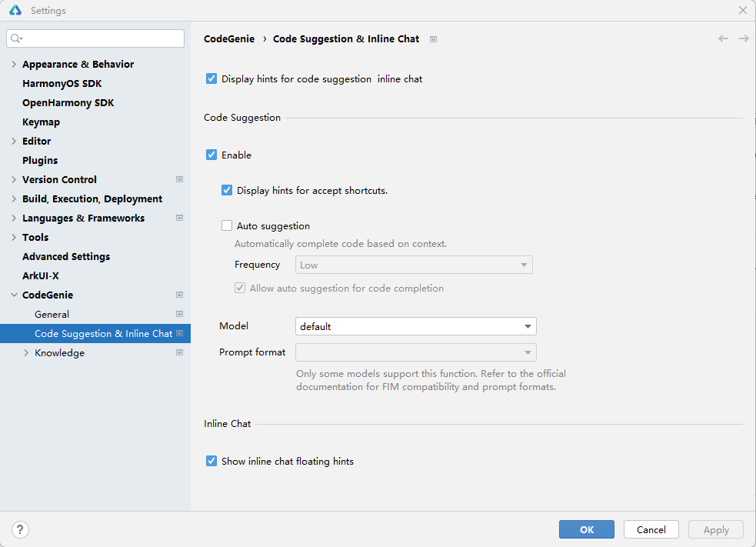
Task: Open the Plugins settings page
Action: [x=40, y=161]
